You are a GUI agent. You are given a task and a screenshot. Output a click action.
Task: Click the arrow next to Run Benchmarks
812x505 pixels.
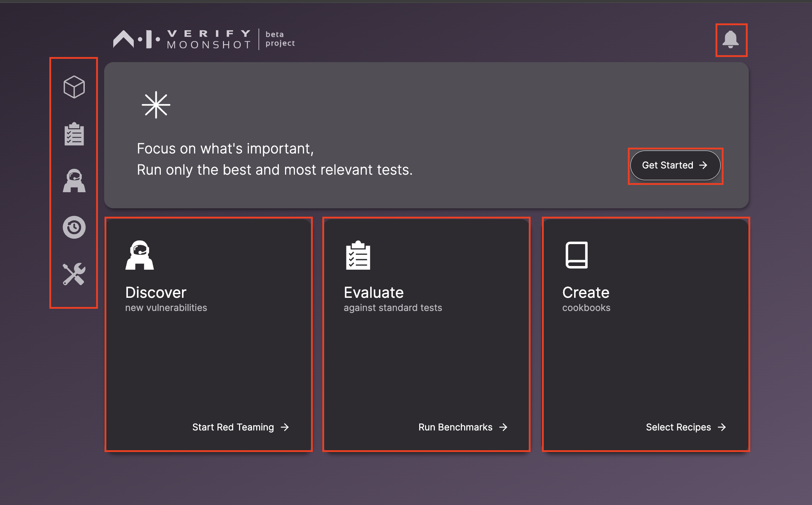(x=503, y=427)
